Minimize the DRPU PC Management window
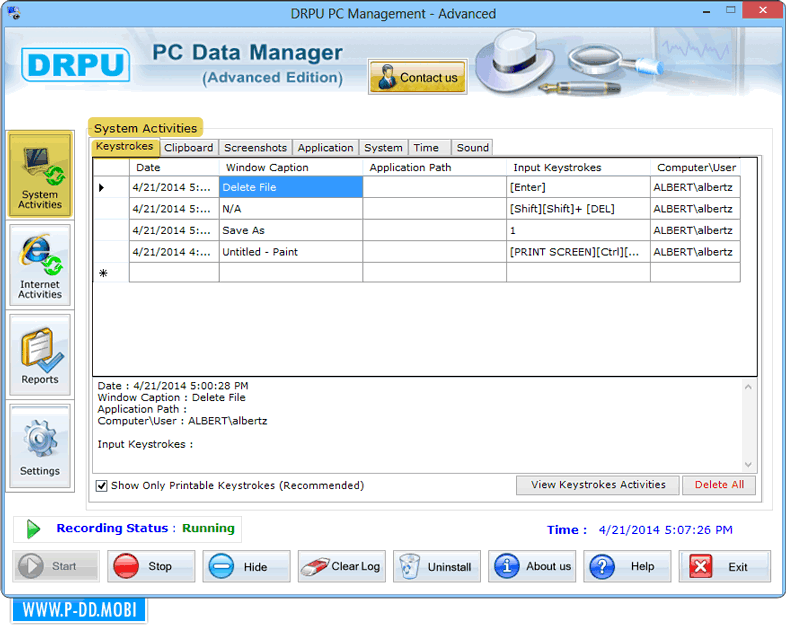786x626 pixels. 706,11
